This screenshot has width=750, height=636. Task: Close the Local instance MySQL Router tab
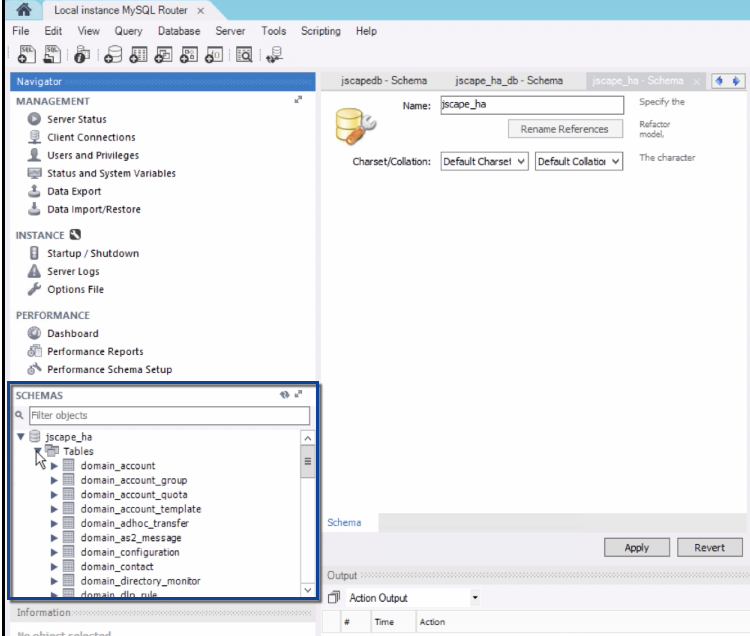click(201, 11)
